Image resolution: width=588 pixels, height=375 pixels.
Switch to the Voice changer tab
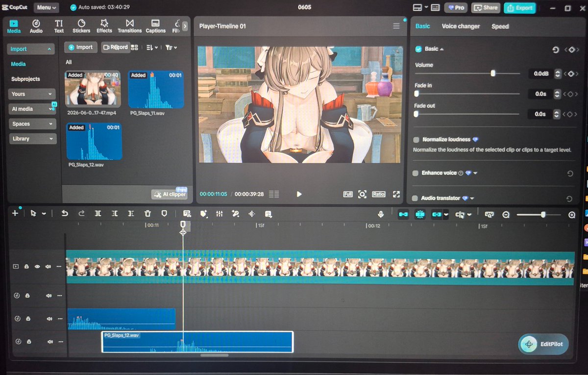(461, 26)
